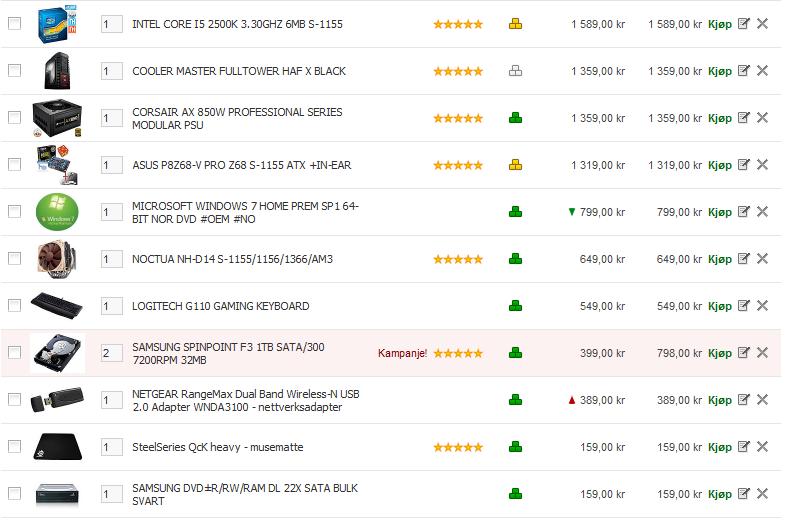Screen dimensions: 785x520
Task: Check the Samsung DVD drive checkbox
Action: tap(15, 494)
